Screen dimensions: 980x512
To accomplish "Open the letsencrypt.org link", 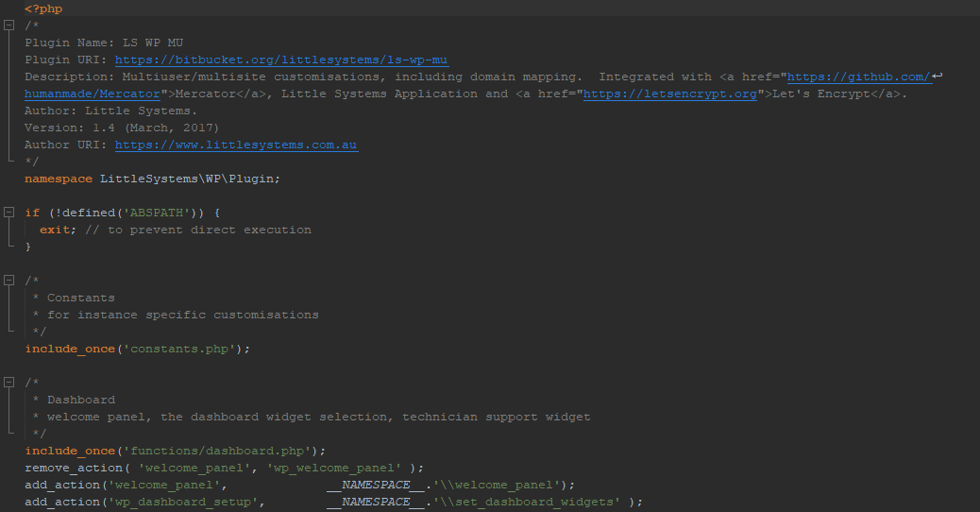I will click(x=669, y=94).
